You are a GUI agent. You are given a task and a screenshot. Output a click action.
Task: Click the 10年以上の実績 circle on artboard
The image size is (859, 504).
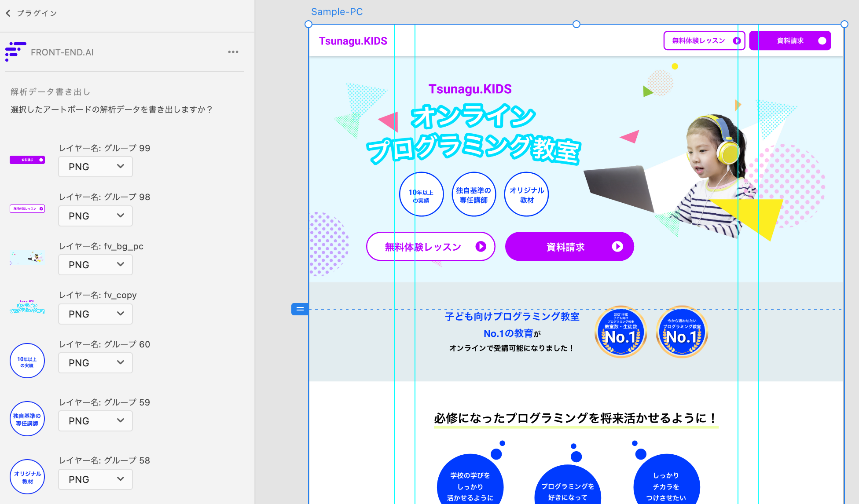pyautogui.click(x=421, y=194)
